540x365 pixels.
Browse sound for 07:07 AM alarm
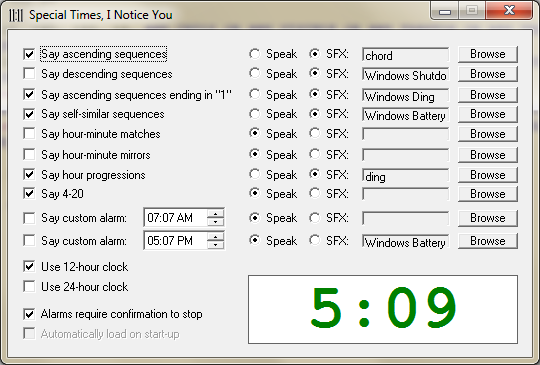tap(488, 218)
